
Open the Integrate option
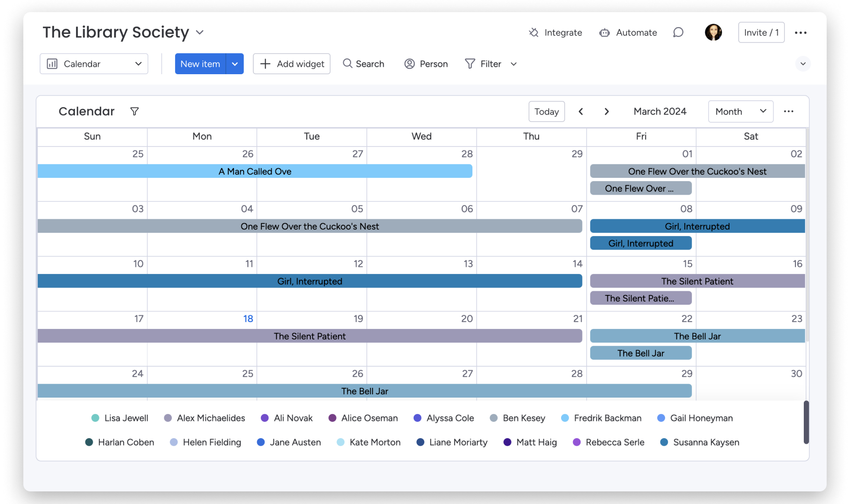pos(555,33)
